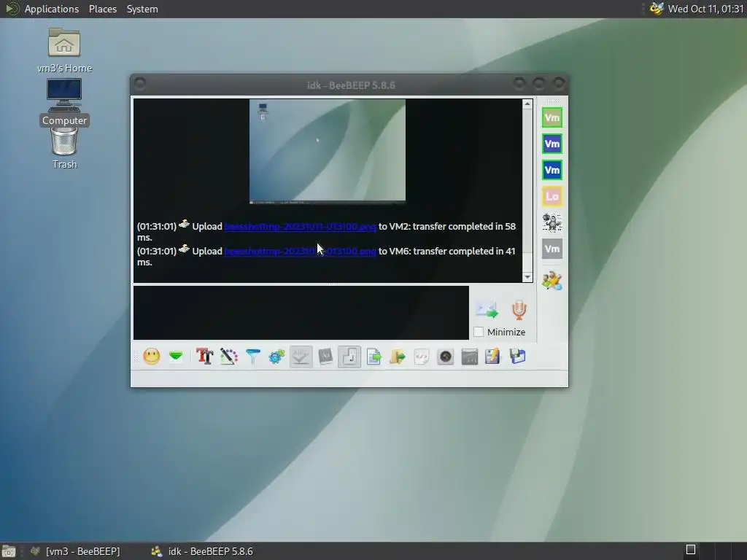Switch to the idk - BeeBEEP 5.8.6 taskbar button
Screen dimensions: 747x560
(202, 551)
